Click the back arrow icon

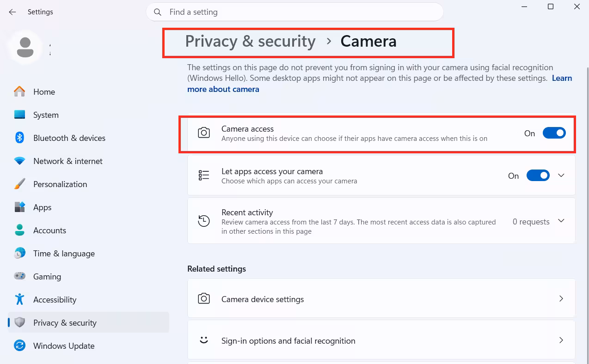coord(12,12)
